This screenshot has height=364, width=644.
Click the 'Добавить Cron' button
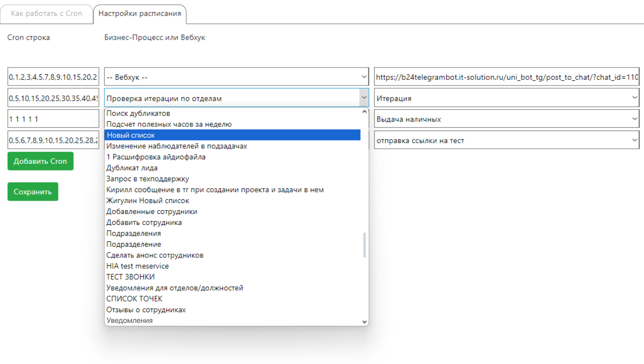click(40, 161)
